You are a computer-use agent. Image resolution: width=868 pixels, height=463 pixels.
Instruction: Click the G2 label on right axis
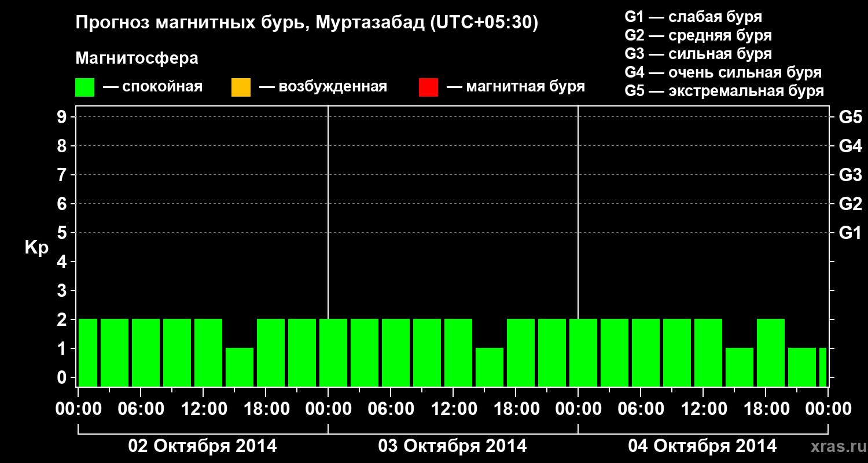pyautogui.click(x=850, y=204)
